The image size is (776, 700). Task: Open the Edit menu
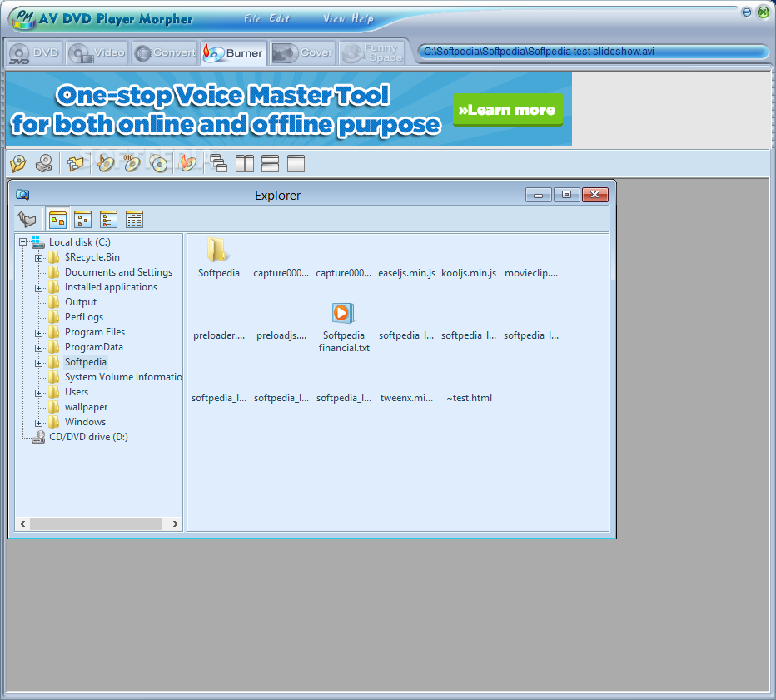280,18
